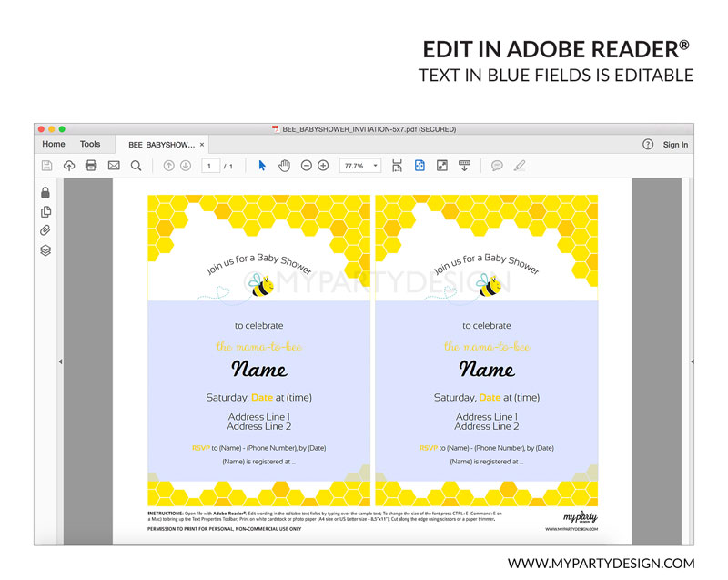Image resolution: width=728 pixels, height=580 pixels.
Task: Expand the right tools pane arrow
Action: tap(692, 361)
